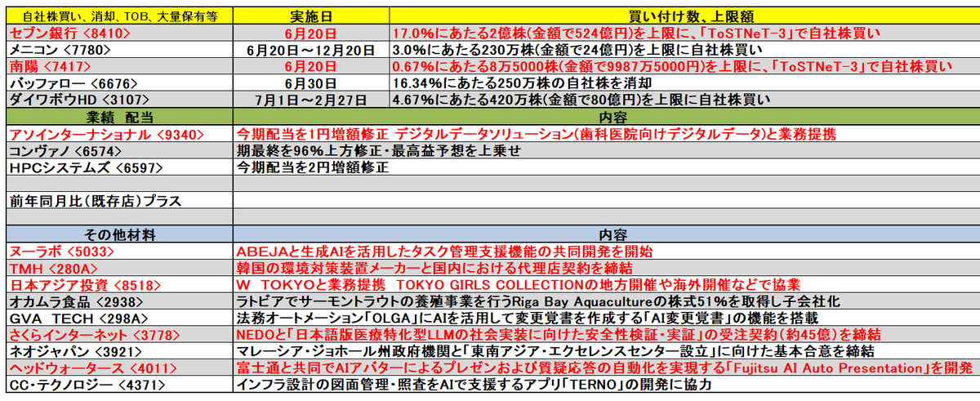Click cell GVA TECH <298A>

(119, 319)
